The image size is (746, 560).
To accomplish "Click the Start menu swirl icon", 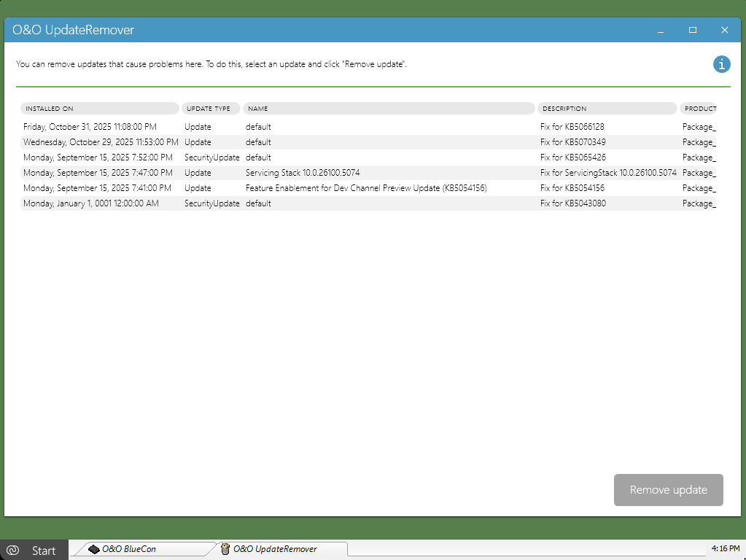I will pos(12,551).
